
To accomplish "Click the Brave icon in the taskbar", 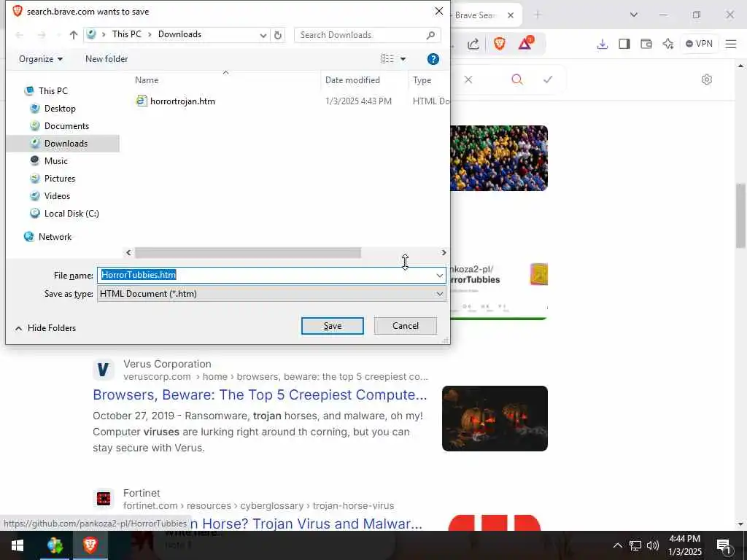I will point(90,545).
